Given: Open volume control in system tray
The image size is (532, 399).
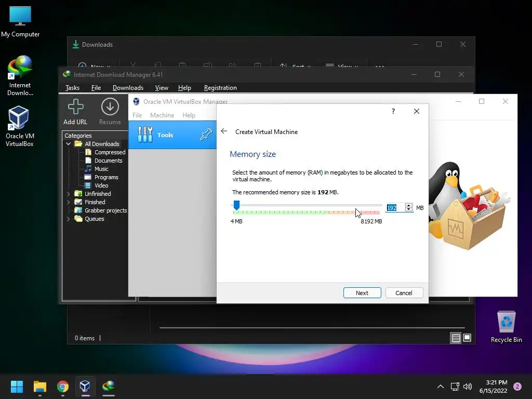Looking at the screenshot, I should (x=468, y=387).
